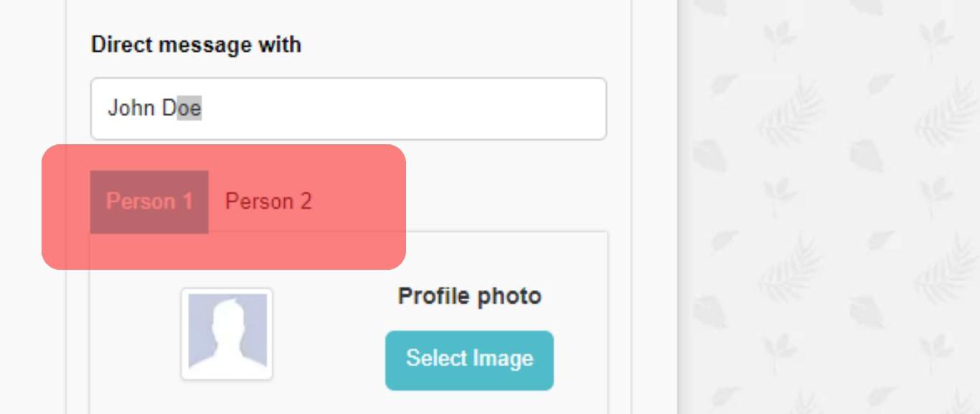
Task: Click the highlighted 'oe' text selection
Action: click(x=189, y=108)
